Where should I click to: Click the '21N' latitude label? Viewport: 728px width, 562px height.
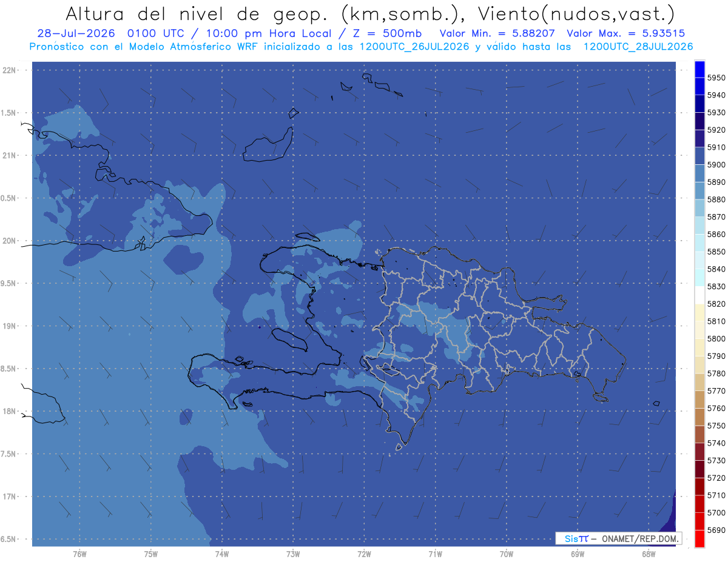coord(8,156)
